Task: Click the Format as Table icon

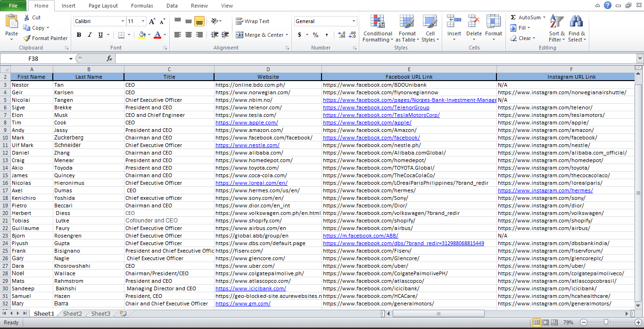Action: pos(407,22)
